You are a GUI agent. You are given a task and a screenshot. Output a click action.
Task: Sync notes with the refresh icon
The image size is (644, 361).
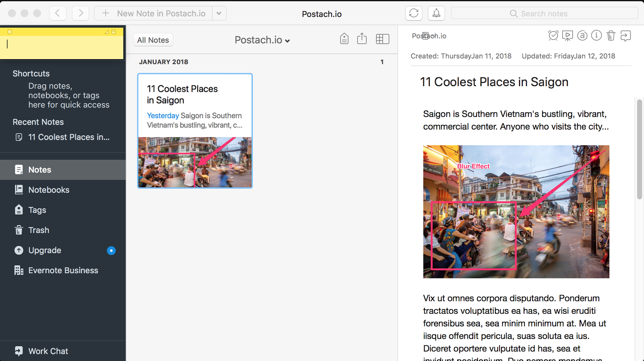tap(414, 13)
